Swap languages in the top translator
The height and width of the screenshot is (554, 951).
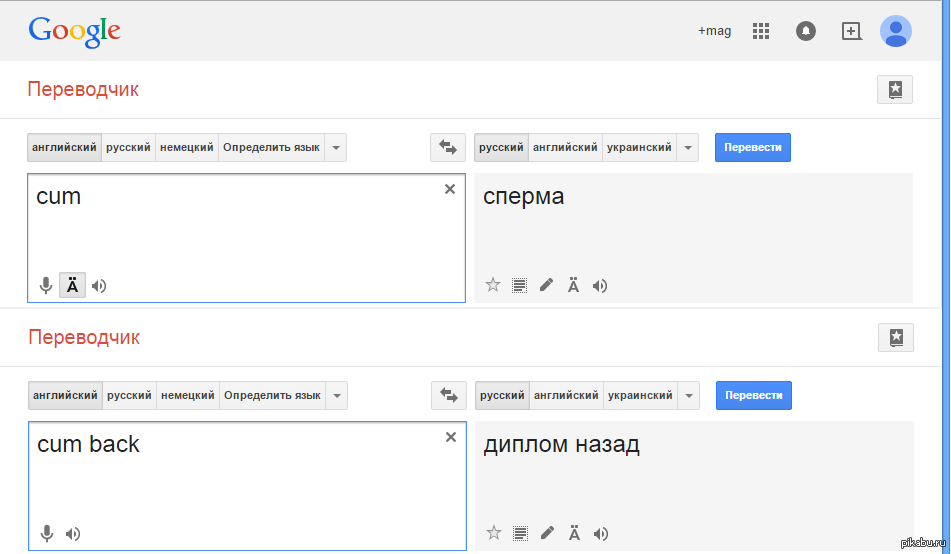[448, 148]
